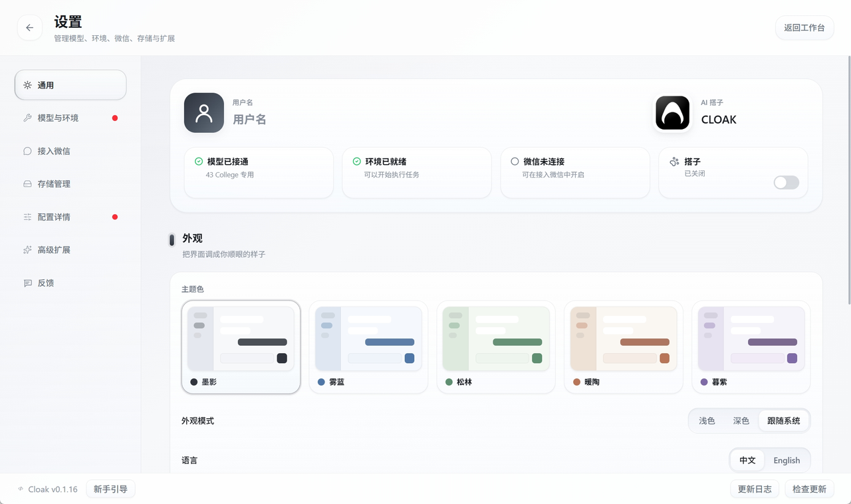This screenshot has width=851, height=504.
Task: Click the green check icon beside 环境已就绪
Action: click(x=357, y=162)
